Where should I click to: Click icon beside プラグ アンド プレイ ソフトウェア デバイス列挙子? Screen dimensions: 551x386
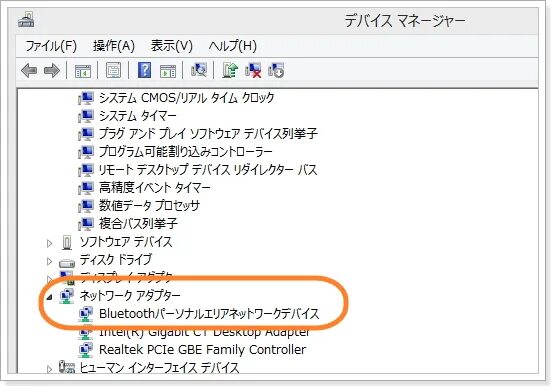click(x=86, y=134)
